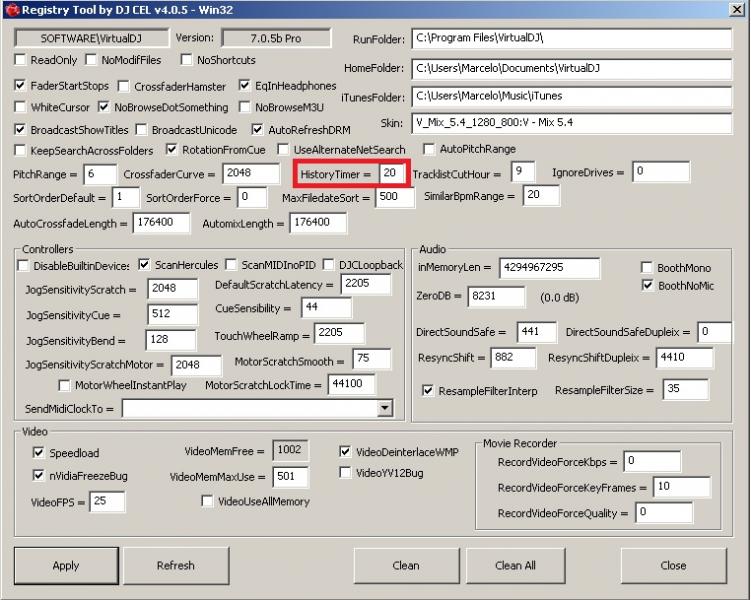Uncheck VideoDeinterlaceWMP

pos(345,451)
